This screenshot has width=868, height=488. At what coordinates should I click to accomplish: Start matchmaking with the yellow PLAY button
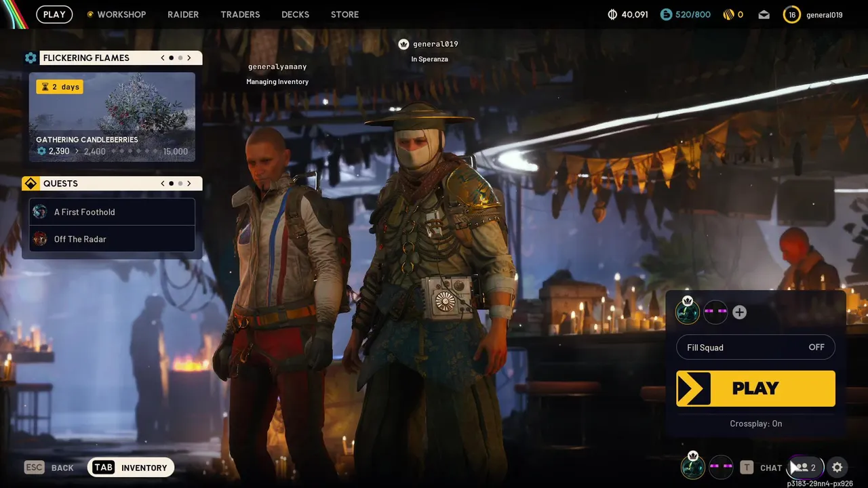[755, 388]
